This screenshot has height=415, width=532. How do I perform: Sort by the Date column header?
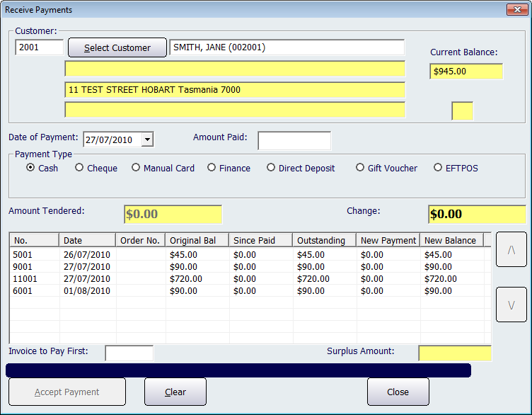coord(88,240)
